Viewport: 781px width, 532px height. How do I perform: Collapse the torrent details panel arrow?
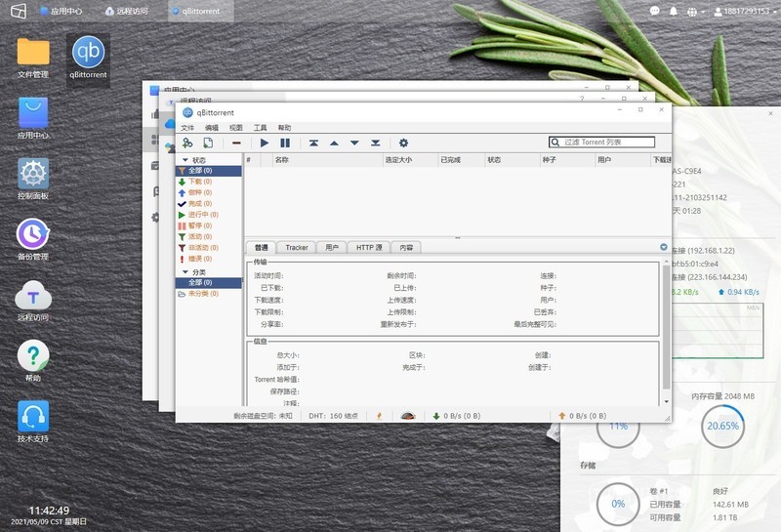[664, 247]
